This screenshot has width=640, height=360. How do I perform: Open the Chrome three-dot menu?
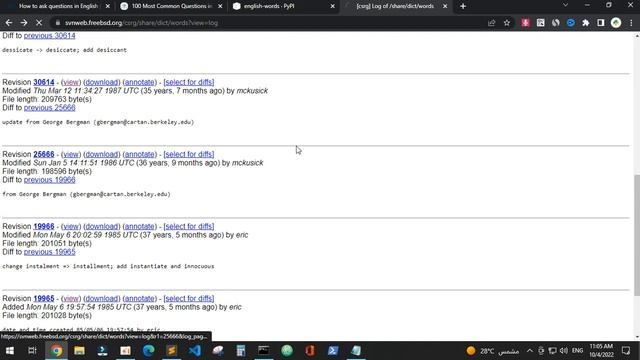[x=631, y=23]
